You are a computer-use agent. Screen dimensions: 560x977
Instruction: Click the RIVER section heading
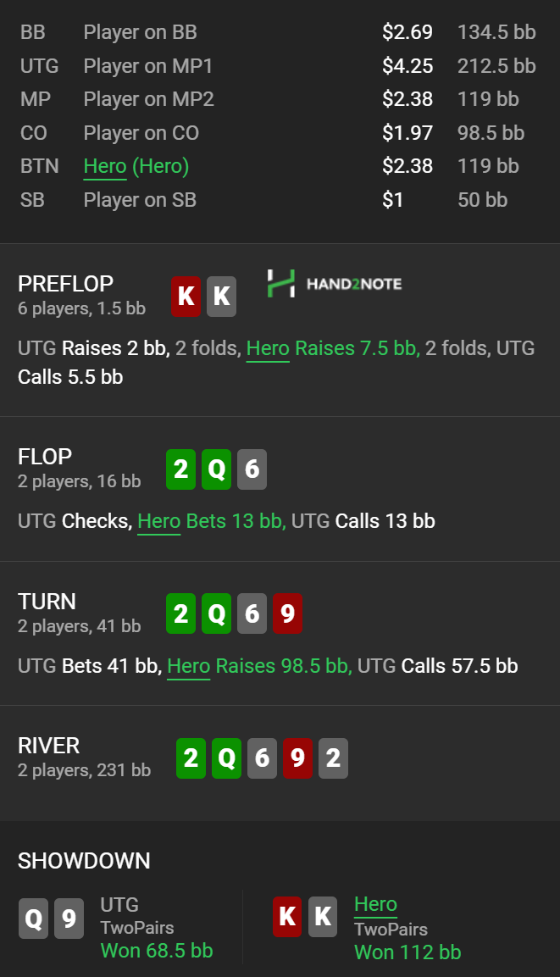pyautogui.click(x=48, y=745)
